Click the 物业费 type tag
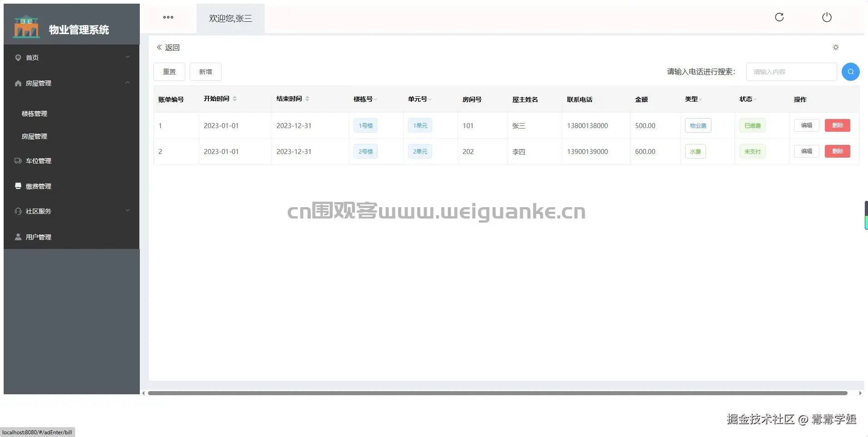 coord(698,125)
